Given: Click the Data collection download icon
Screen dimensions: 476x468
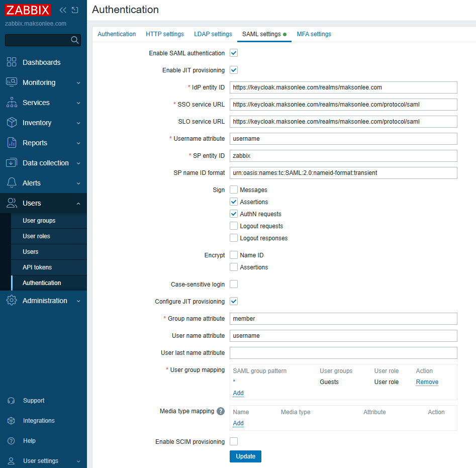Looking at the screenshot, I should click(12, 163).
